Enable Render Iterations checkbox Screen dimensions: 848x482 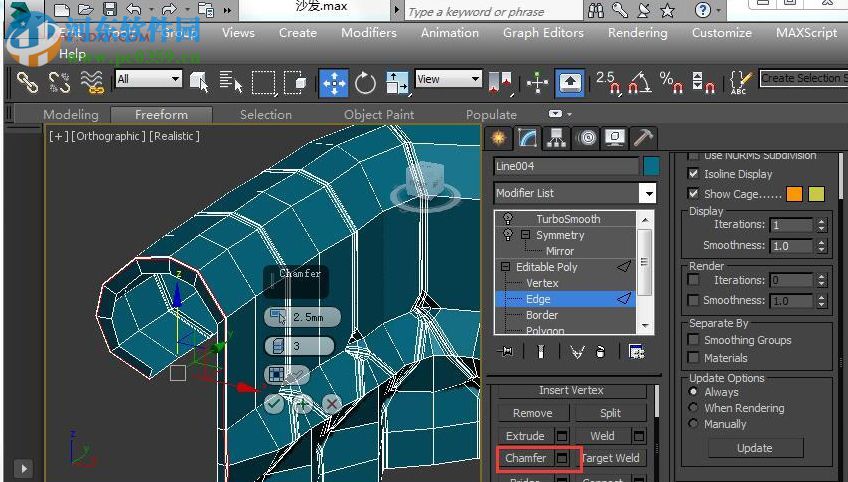(x=693, y=280)
